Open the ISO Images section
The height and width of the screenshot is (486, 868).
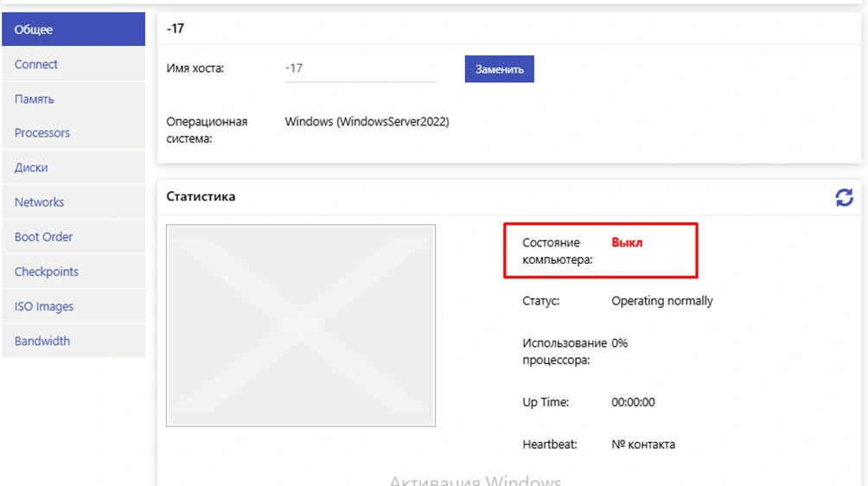73,306
